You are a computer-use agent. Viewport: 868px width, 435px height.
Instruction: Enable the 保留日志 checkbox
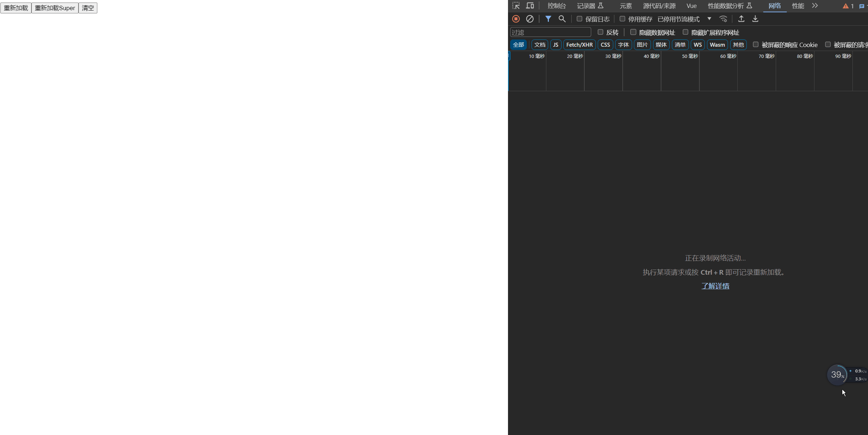coord(579,18)
